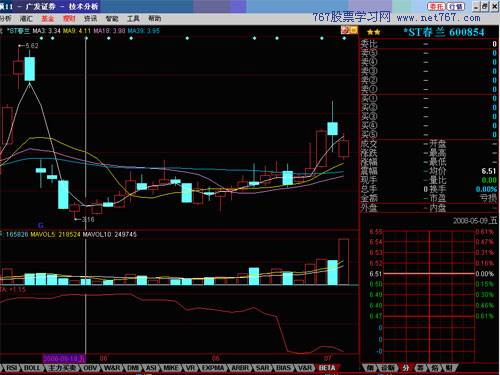The height and width of the screenshot is (375, 500).
Task: Open the 工具 menu
Action: click(133, 19)
